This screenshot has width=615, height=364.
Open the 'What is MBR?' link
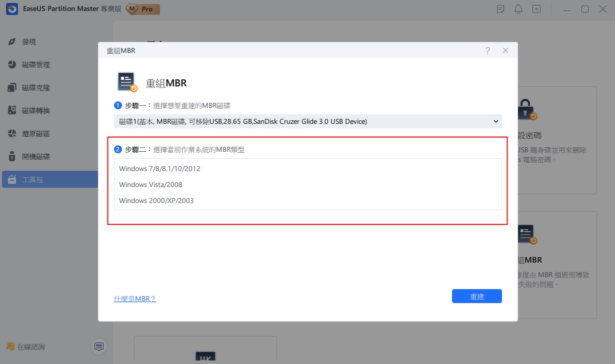135,299
